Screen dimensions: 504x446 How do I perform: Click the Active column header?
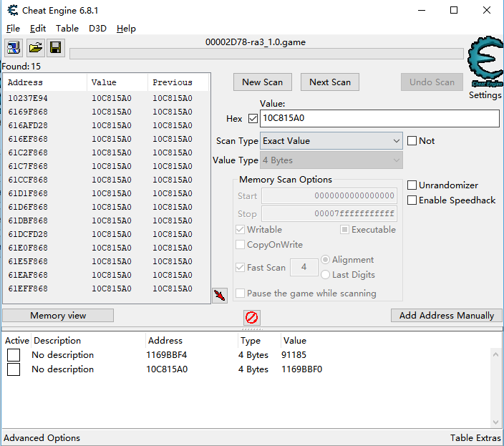click(x=17, y=341)
